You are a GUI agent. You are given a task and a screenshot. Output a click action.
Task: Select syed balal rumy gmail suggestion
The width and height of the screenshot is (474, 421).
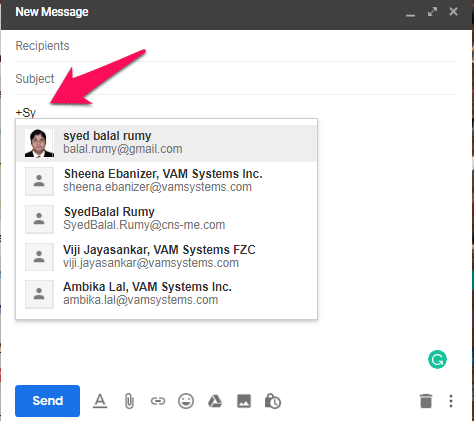coord(166,143)
